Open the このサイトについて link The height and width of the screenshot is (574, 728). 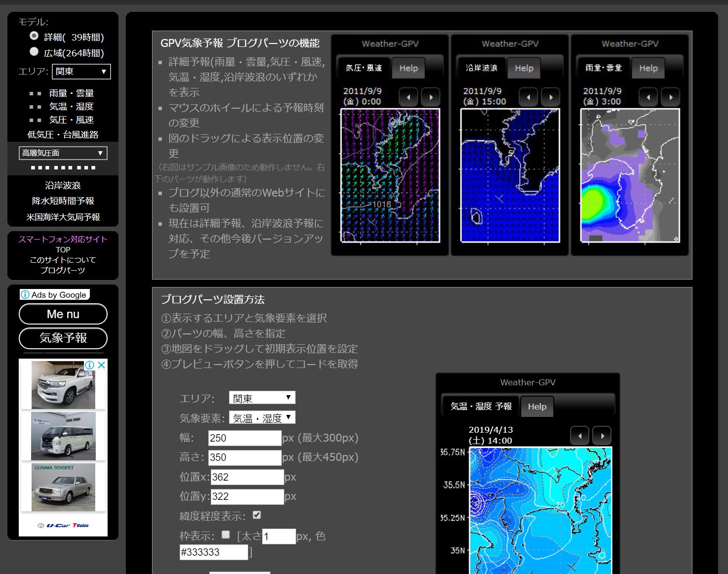tap(63, 260)
